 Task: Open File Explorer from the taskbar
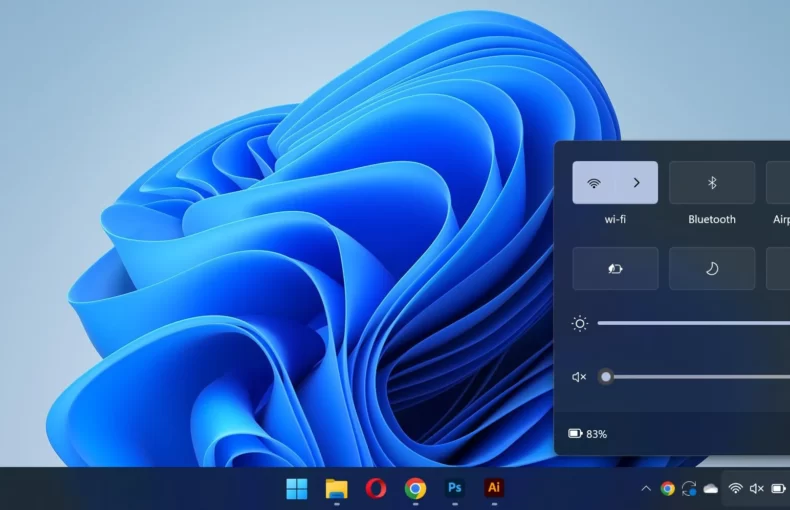click(337, 488)
